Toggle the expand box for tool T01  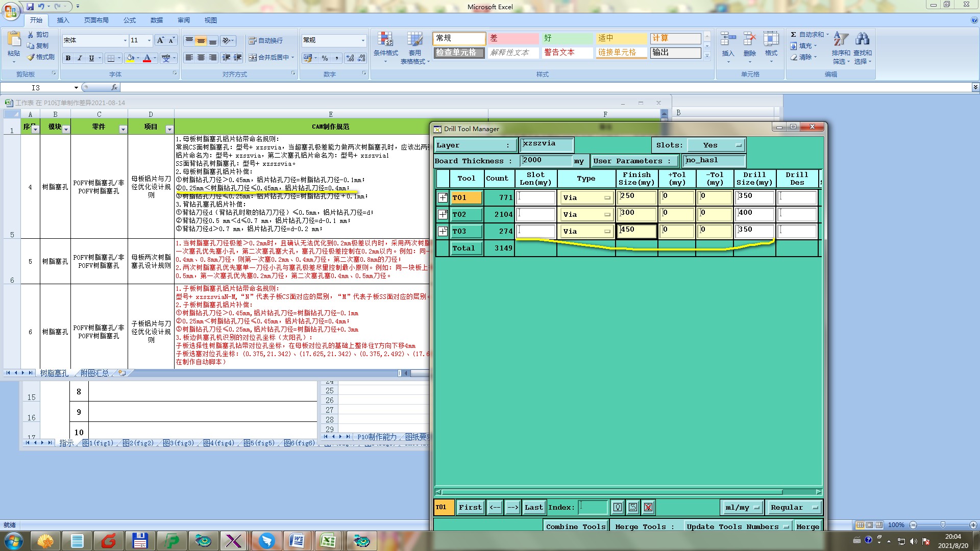443,197
